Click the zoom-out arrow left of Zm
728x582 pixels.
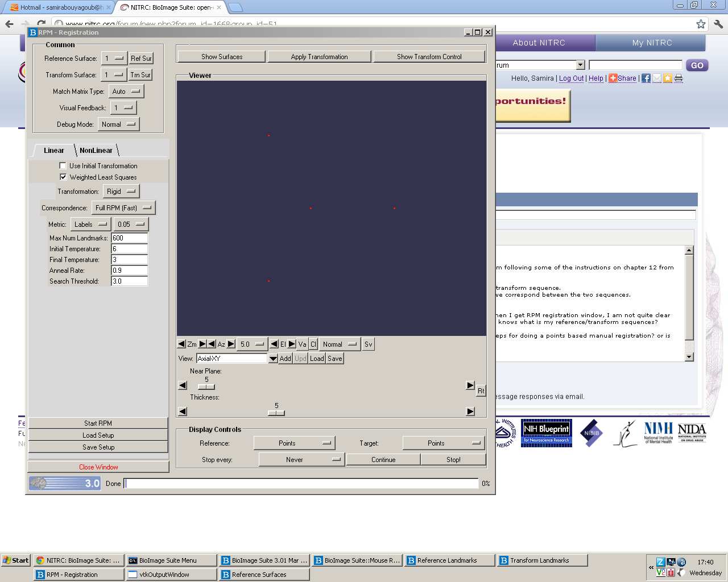pyautogui.click(x=181, y=344)
